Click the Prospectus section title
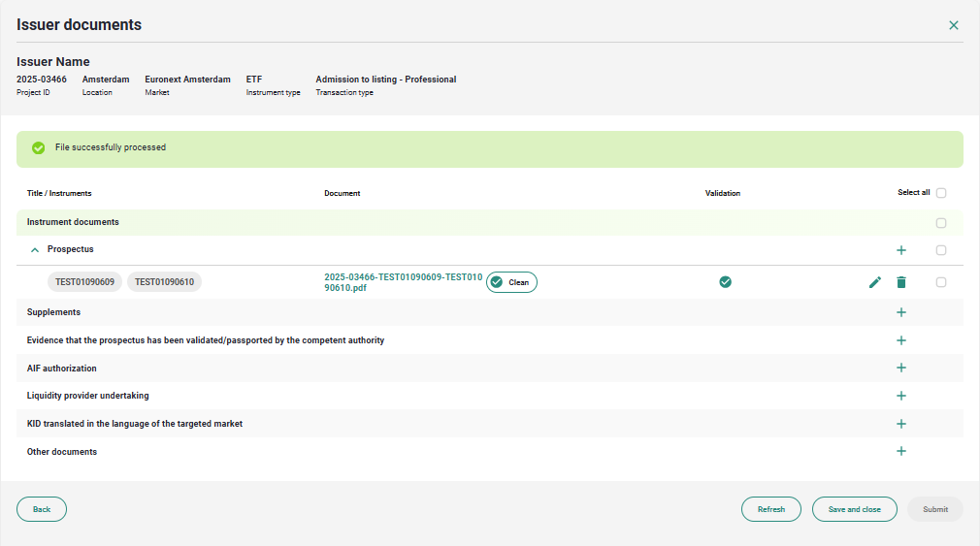The height and width of the screenshot is (546, 980). click(x=71, y=249)
